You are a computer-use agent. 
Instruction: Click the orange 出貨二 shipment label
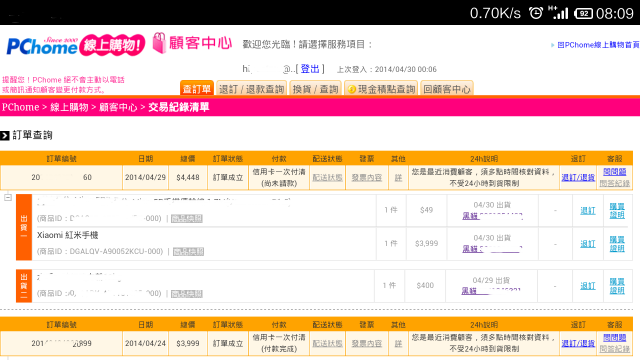tap(24, 286)
